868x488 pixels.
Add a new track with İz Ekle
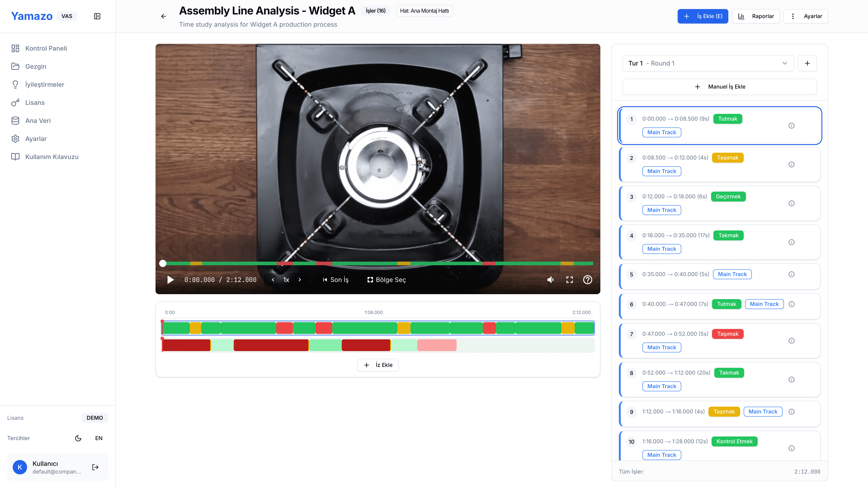(x=378, y=365)
